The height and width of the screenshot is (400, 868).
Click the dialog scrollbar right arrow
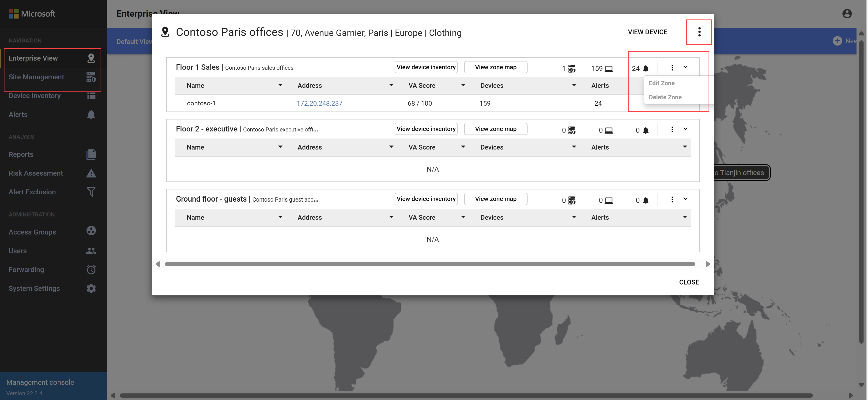pyautogui.click(x=708, y=264)
